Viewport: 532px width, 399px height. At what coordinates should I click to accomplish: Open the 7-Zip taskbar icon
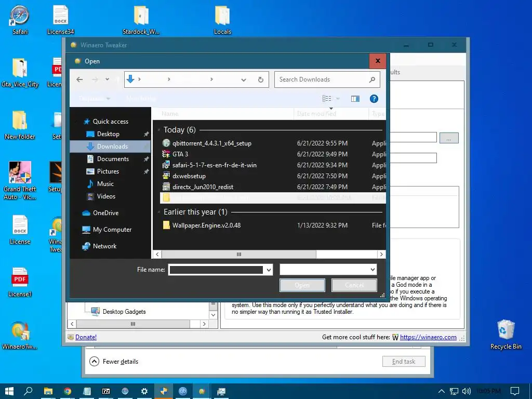pos(106,391)
